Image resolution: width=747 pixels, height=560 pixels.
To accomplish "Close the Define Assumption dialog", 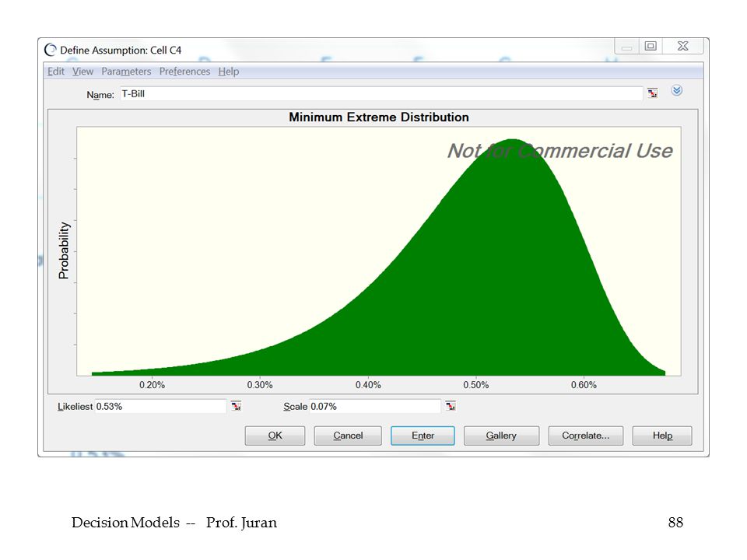I will tap(682, 46).
